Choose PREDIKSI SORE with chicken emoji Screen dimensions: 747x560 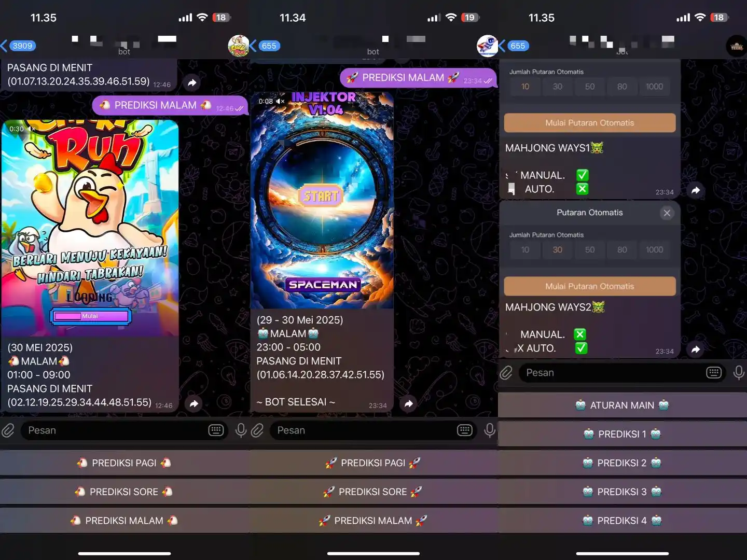[x=125, y=492]
